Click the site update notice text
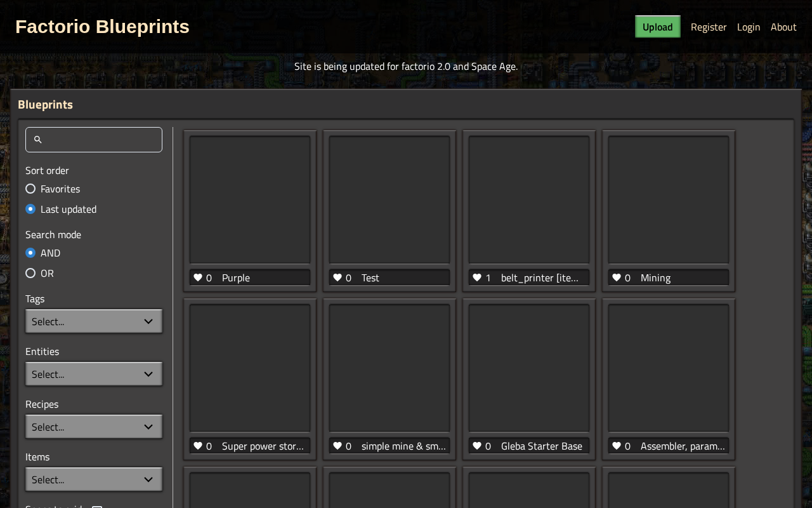Image resolution: width=812 pixels, height=508 pixels. point(406,66)
